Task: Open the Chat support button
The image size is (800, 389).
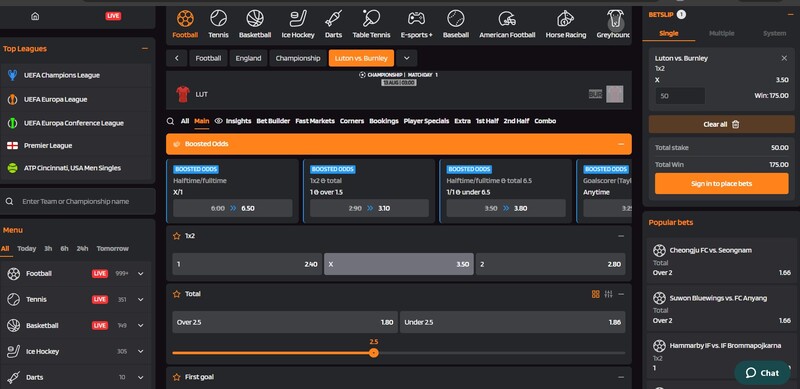Action: coord(762,373)
